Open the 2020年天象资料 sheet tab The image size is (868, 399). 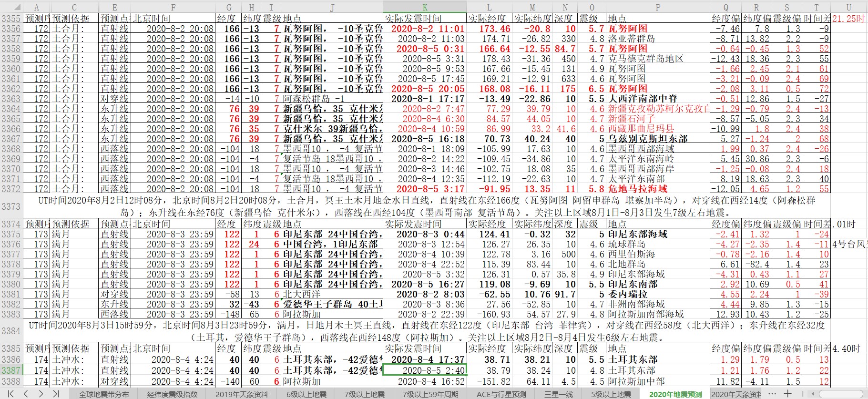[736, 394]
